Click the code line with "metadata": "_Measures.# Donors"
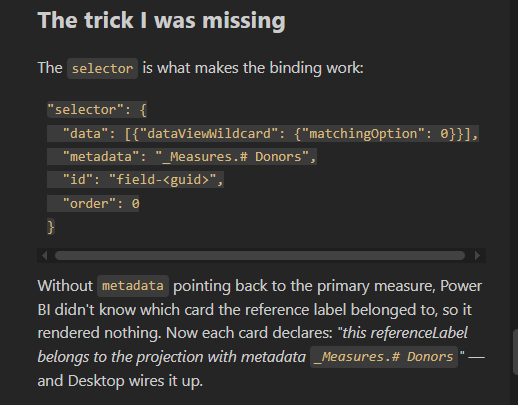Image resolution: width=518 pixels, height=405 pixels. [182, 157]
